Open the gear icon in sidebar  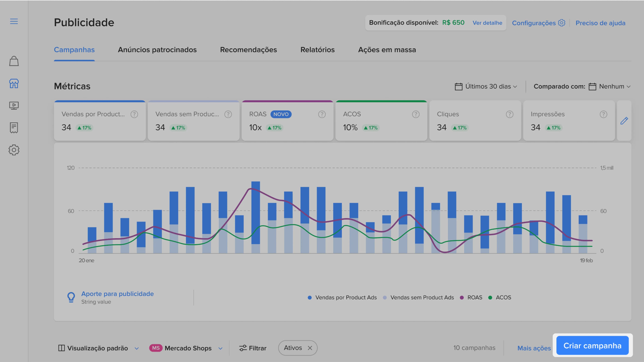coord(14,150)
